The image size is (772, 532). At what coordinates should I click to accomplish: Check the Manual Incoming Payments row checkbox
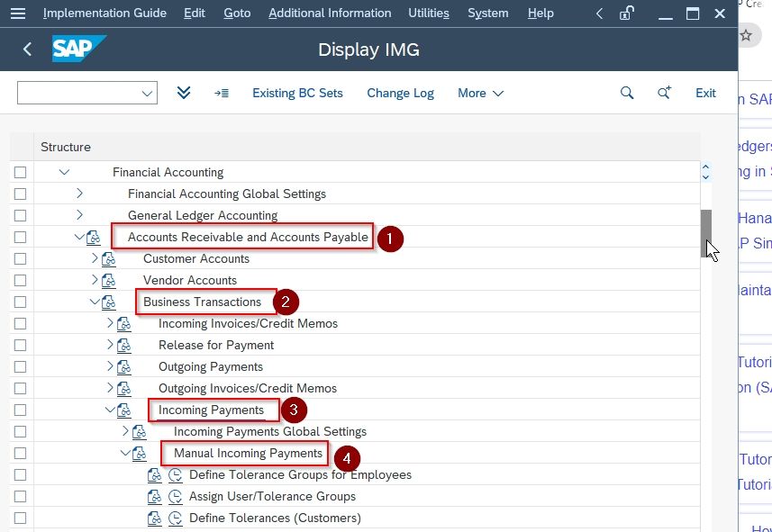point(20,454)
